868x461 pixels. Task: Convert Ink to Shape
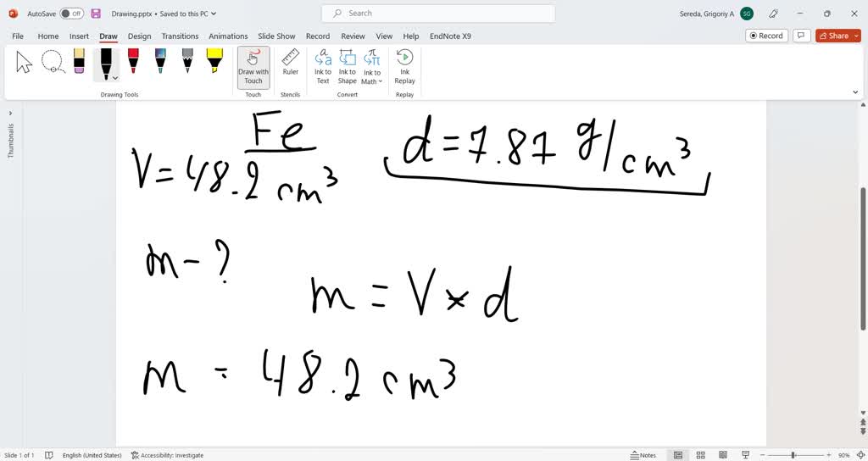click(347, 67)
